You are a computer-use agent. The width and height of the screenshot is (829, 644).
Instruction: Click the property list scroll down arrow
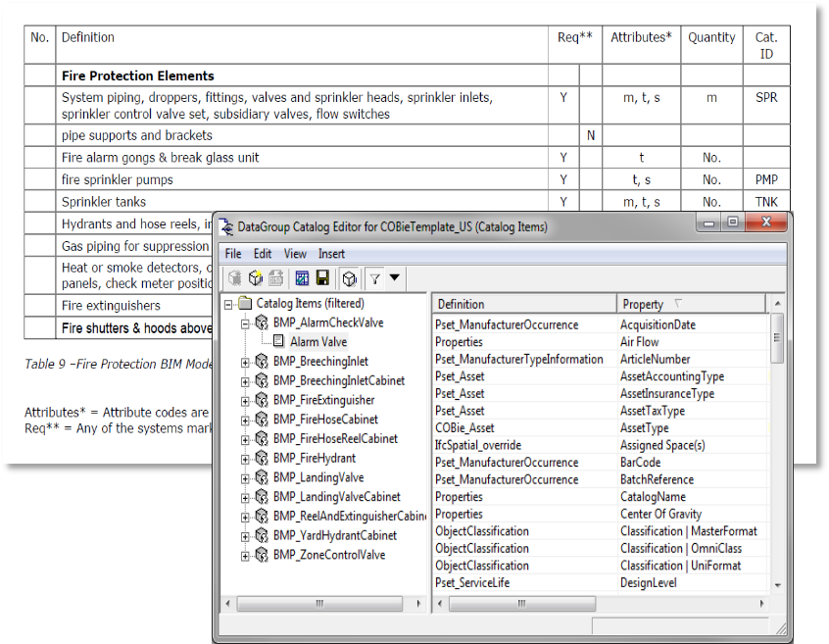[778, 585]
